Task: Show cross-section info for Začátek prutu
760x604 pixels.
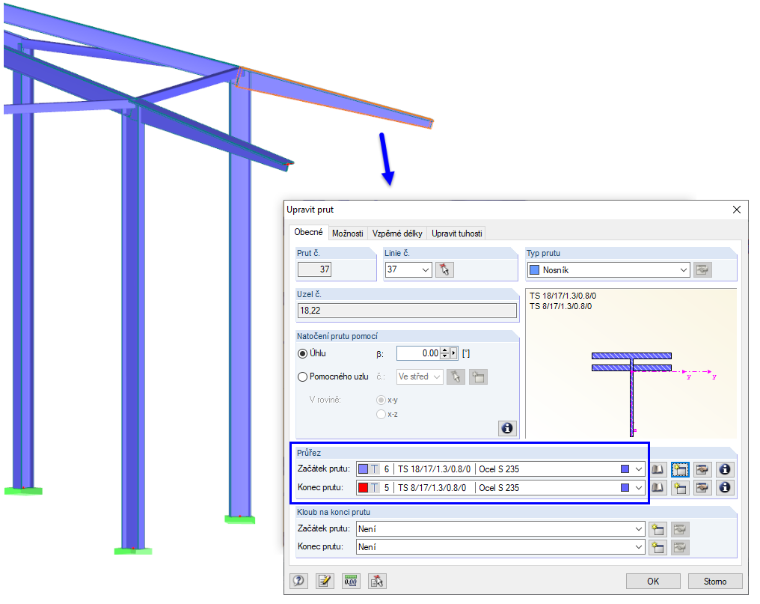Action: tap(725, 469)
